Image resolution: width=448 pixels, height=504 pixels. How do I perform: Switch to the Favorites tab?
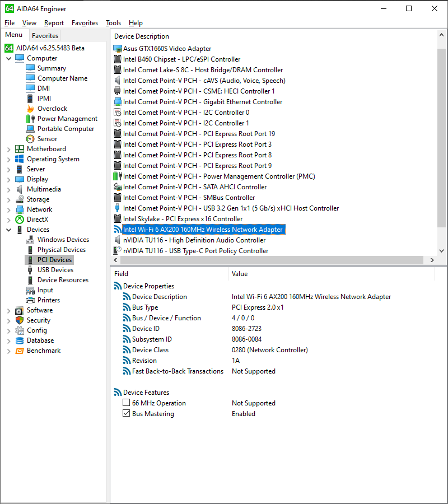[45, 36]
